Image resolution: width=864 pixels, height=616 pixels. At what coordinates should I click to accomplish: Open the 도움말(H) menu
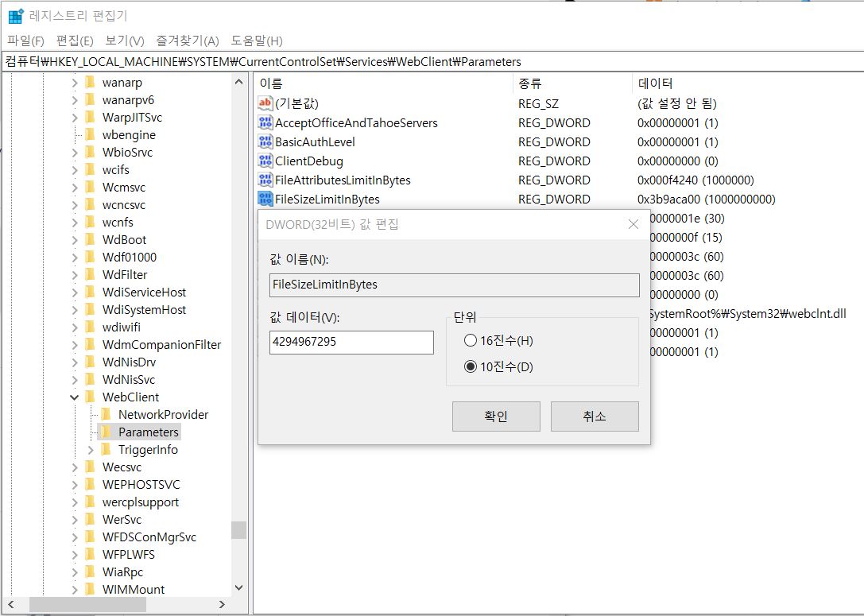[x=256, y=41]
